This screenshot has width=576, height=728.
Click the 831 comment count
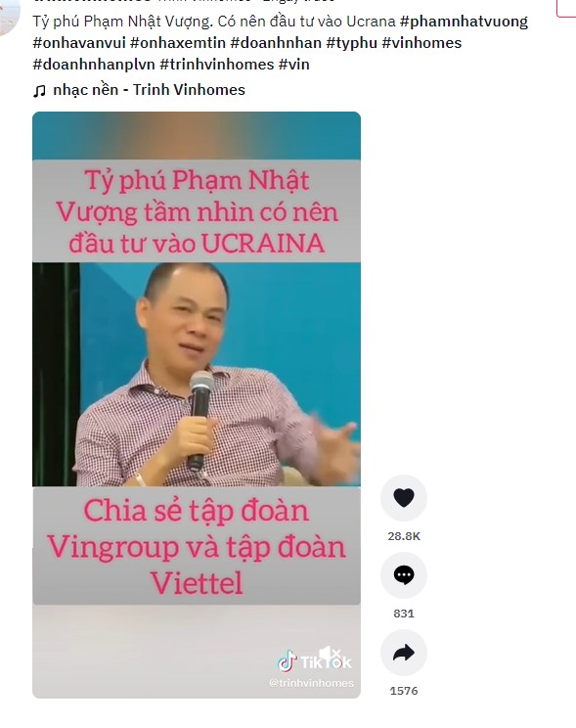click(x=403, y=614)
